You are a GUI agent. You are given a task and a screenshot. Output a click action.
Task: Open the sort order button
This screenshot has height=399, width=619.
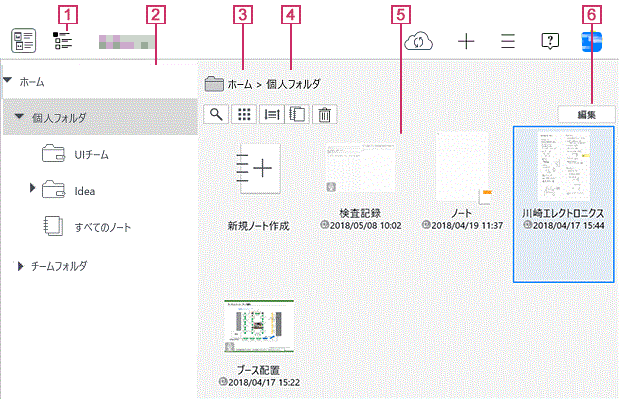272,114
